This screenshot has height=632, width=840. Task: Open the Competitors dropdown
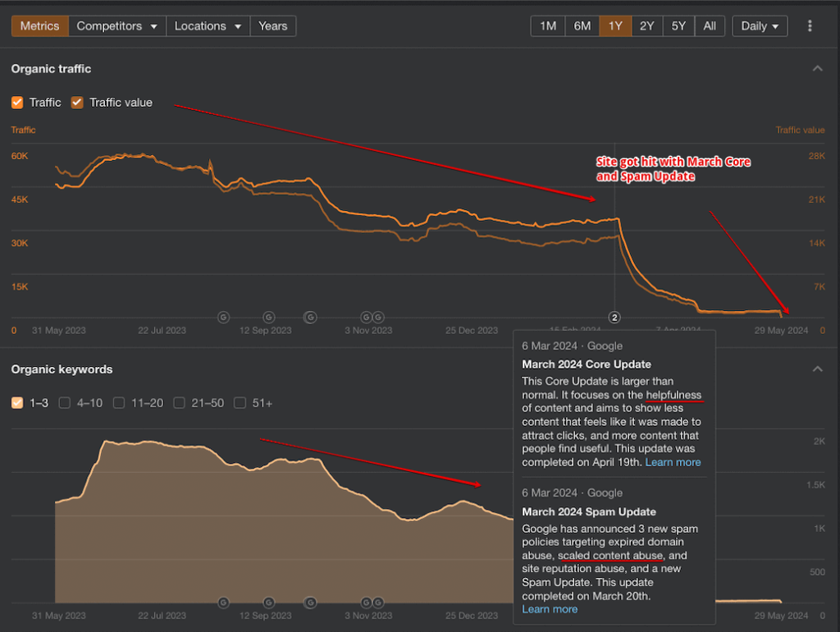[x=116, y=25]
